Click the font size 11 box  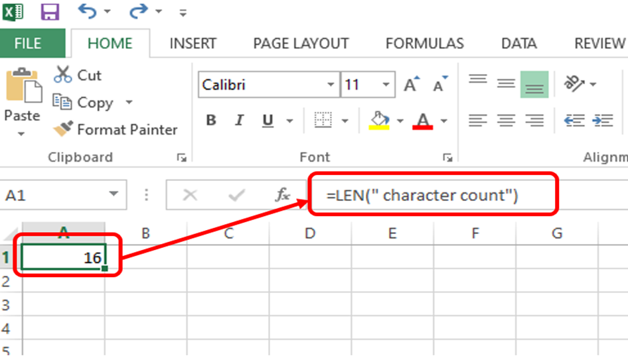360,84
